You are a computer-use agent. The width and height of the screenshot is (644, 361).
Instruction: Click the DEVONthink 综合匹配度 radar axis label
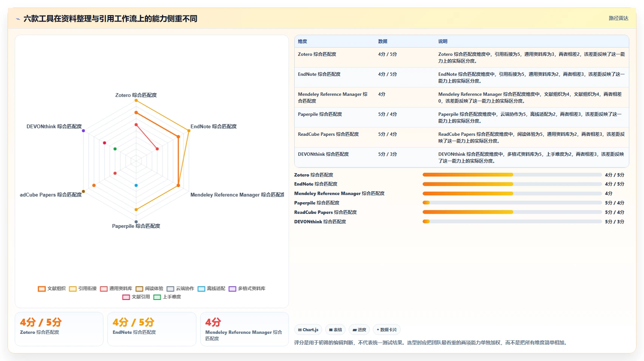54,126
